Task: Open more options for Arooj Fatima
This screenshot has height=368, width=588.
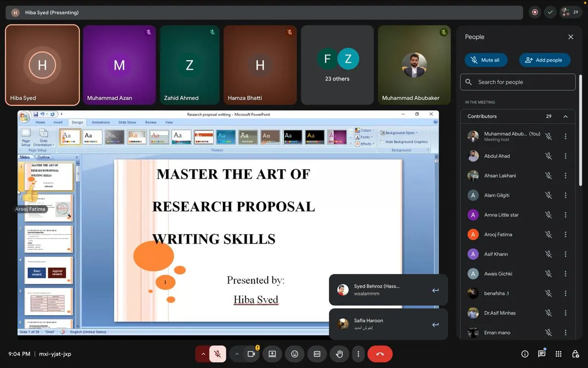Action: click(x=565, y=235)
